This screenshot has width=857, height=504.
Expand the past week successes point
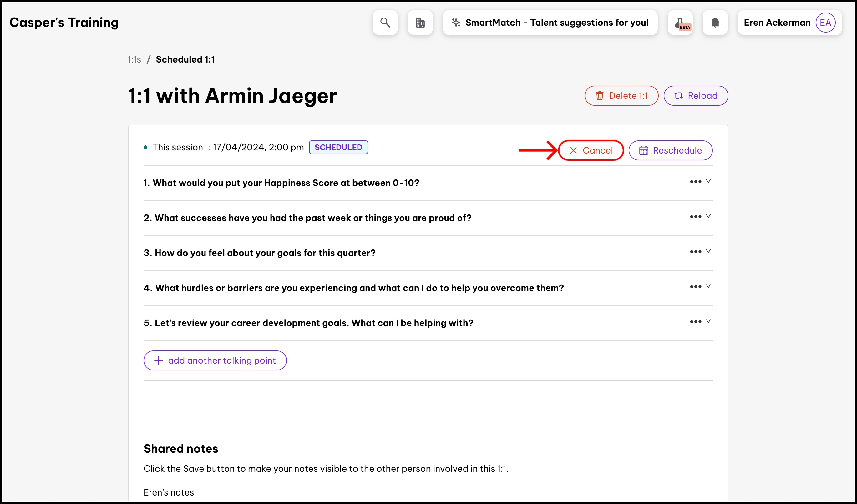tap(708, 216)
